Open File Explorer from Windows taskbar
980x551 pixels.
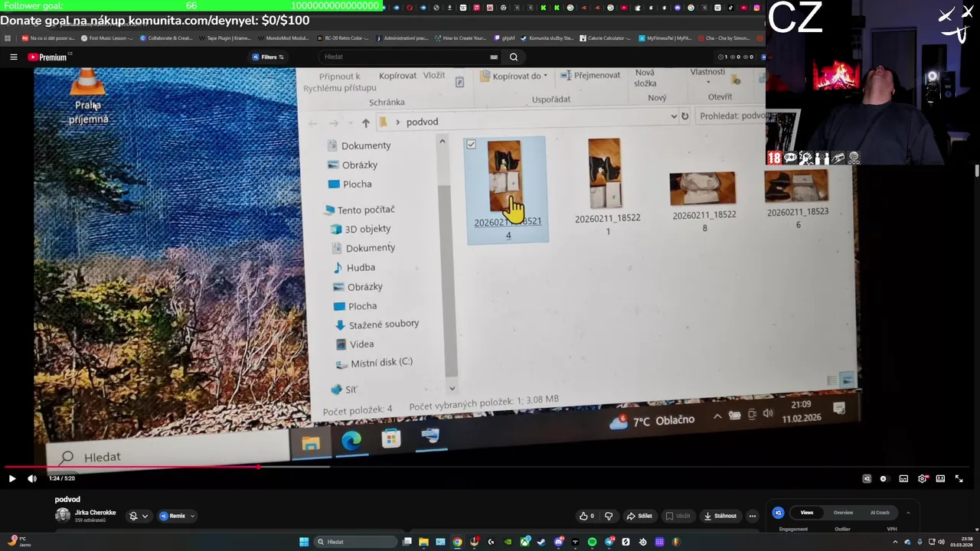(423, 542)
